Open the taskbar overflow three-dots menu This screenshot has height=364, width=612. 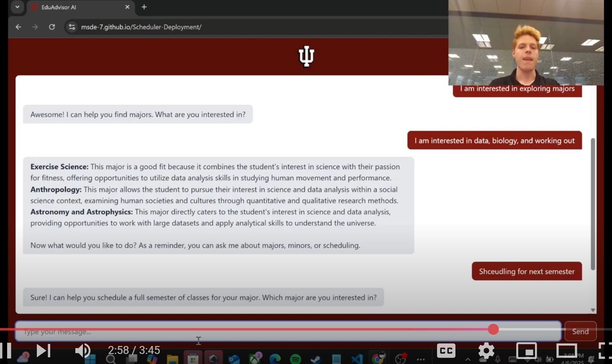click(421, 359)
